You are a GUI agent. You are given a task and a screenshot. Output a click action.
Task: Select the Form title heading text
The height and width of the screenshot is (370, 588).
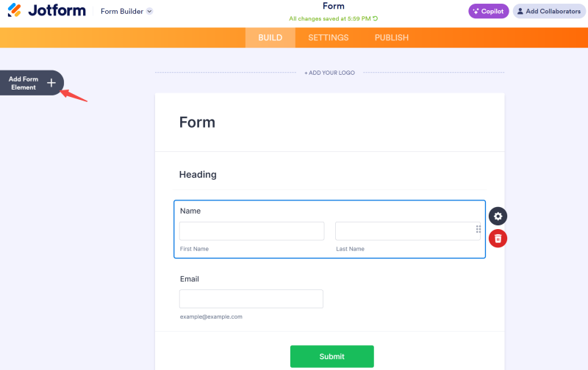pyautogui.click(x=197, y=122)
